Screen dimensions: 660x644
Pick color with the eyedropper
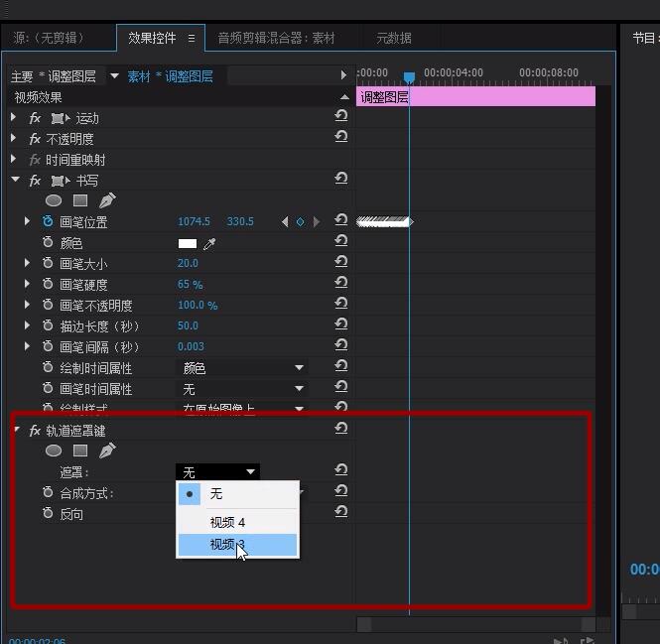coord(209,244)
